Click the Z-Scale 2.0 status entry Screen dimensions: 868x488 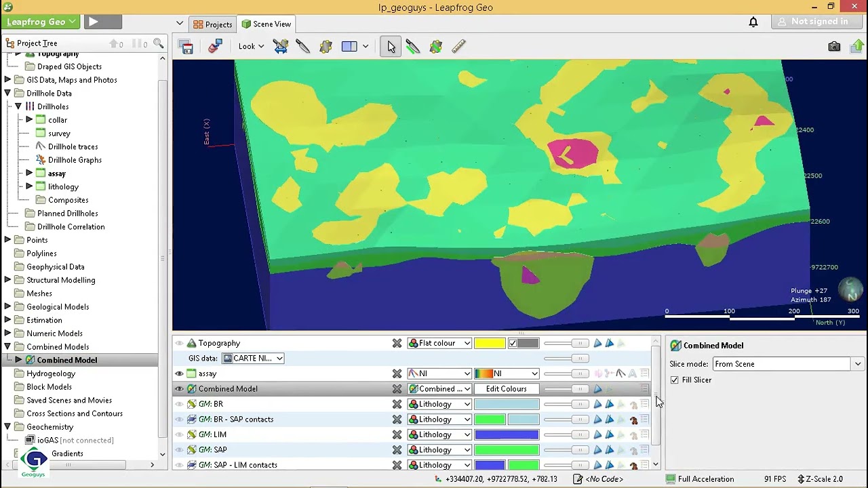click(820, 479)
